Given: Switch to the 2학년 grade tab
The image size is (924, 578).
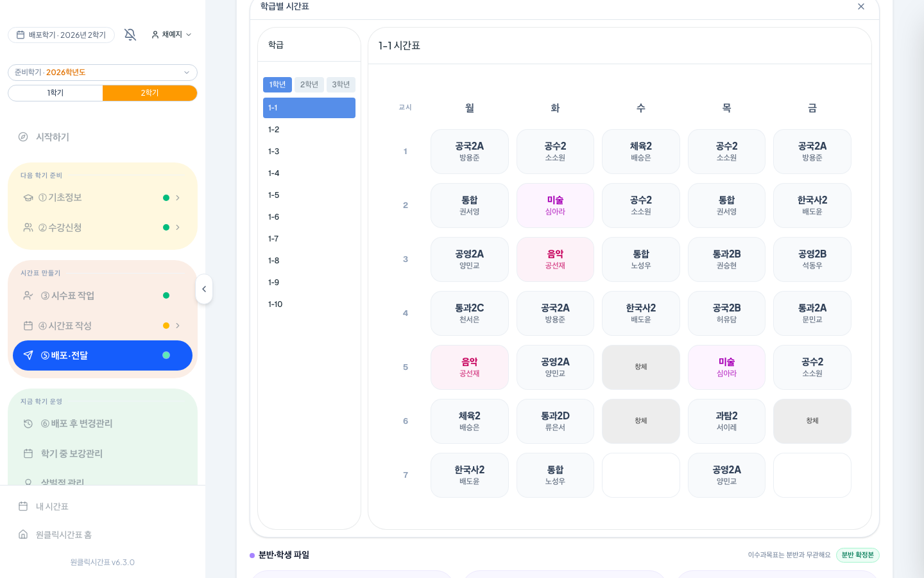Looking at the screenshot, I should 309,85.
